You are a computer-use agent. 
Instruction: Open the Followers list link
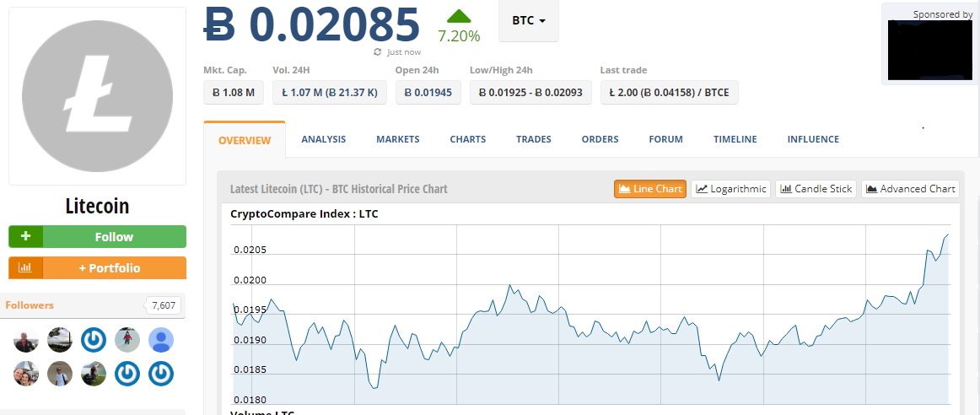30,305
